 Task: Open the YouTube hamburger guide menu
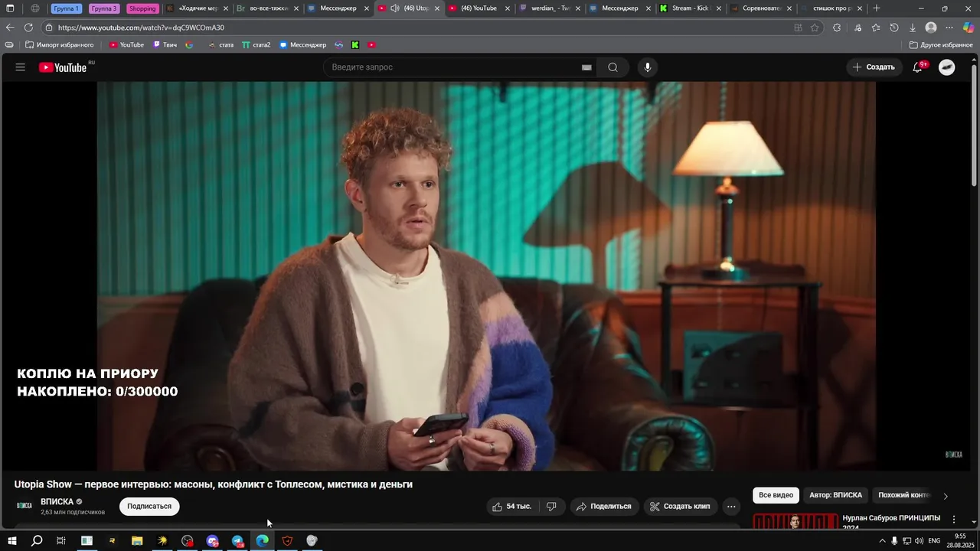tap(21, 67)
